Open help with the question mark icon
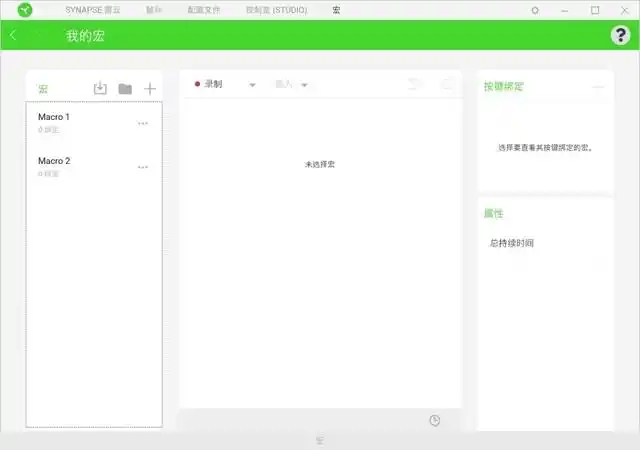The image size is (640, 450). click(620, 35)
